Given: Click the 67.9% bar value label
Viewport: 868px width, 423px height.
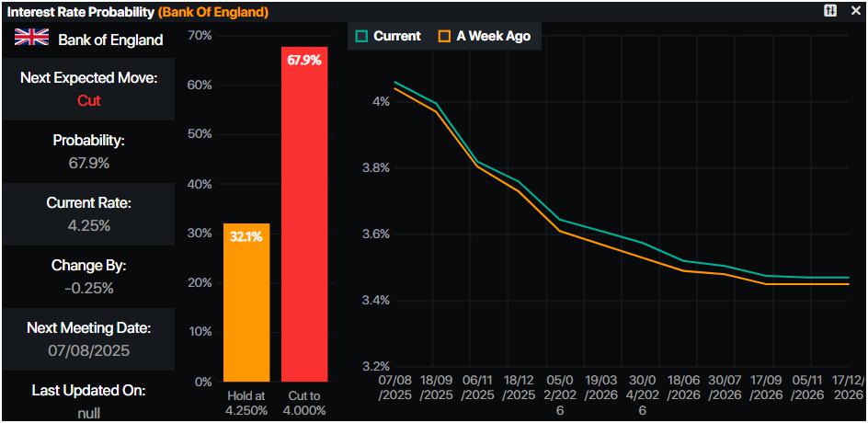Looking at the screenshot, I should pos(304,61).
